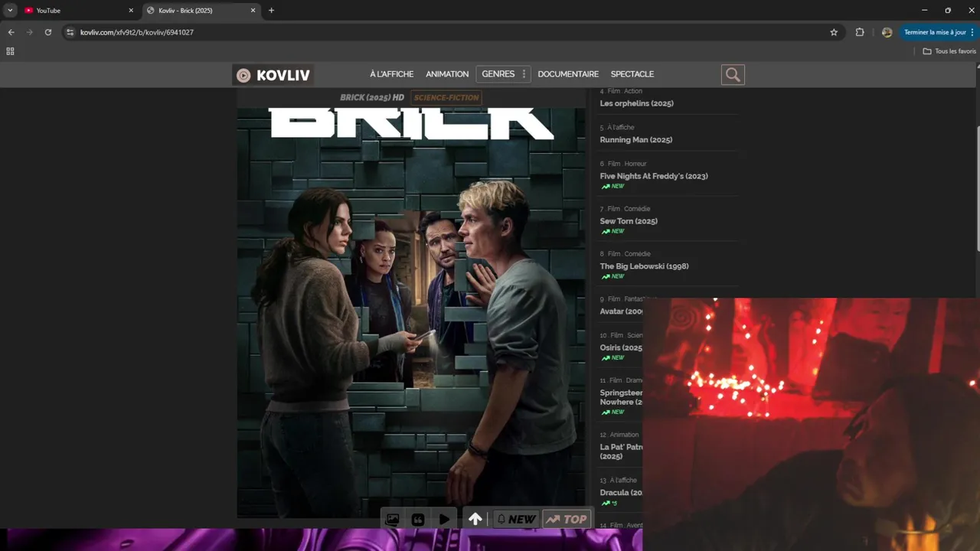Jump to page top with up arrow

tap(475, 519)
